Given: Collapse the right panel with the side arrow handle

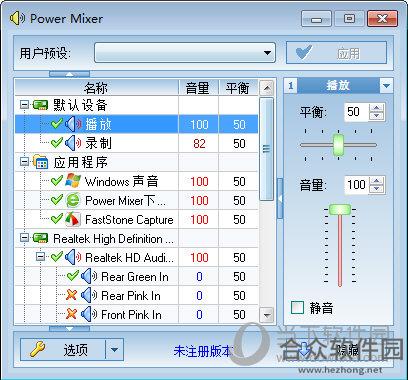Looking at the screenshot, I should click(x=280, y=199).
